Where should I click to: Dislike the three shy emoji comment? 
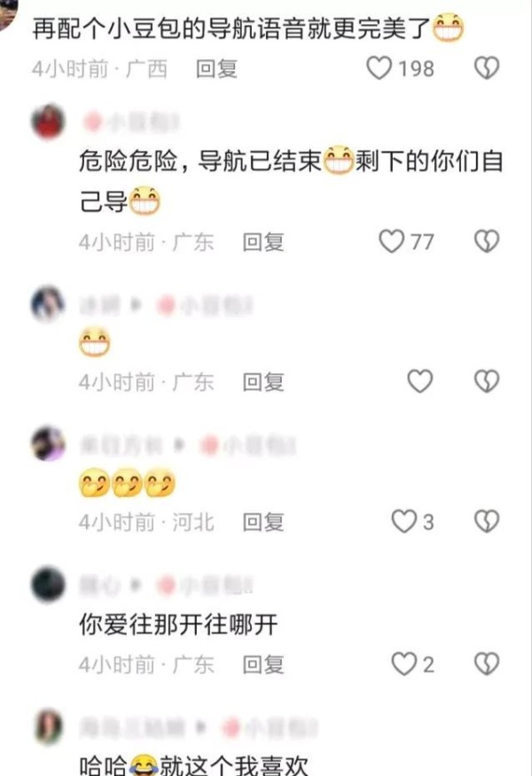[x=487, y=521]
